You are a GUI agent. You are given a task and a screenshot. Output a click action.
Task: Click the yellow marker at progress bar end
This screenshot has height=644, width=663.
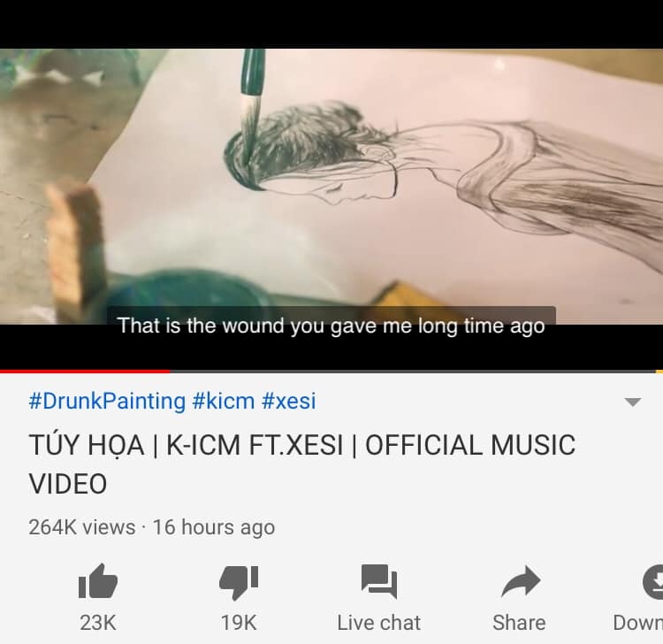point(659,372)
